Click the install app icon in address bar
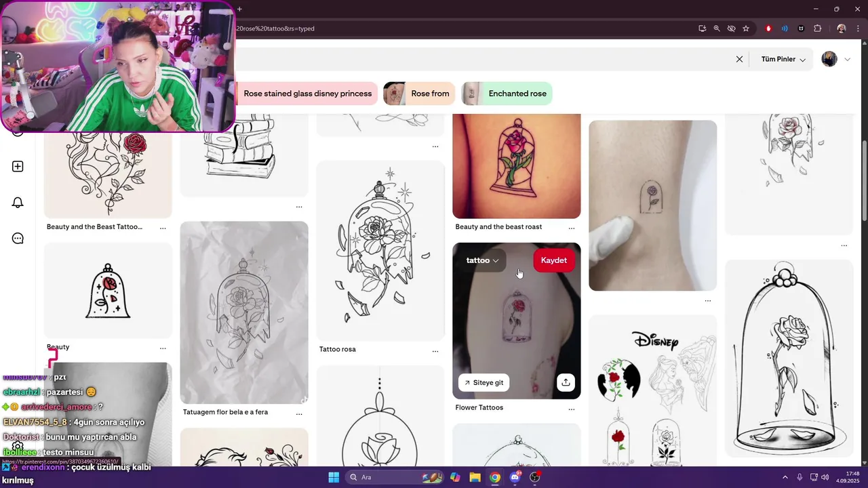The width and height of the screenshot is (868, 488). 703,28
